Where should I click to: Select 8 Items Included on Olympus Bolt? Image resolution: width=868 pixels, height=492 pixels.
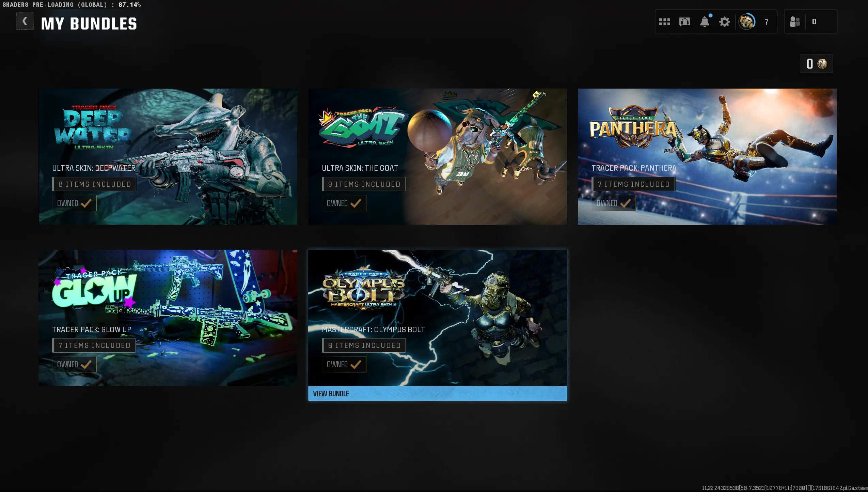point(364,345)
